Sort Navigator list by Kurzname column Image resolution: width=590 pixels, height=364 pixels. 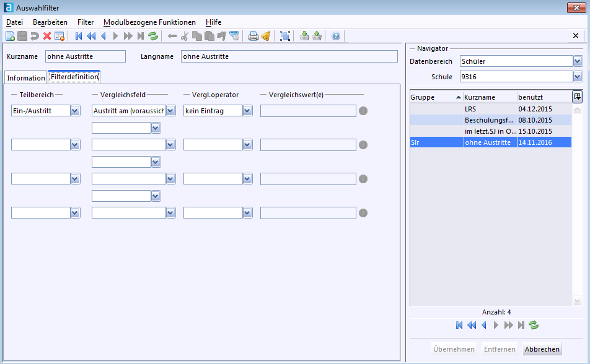click(490, 97)
